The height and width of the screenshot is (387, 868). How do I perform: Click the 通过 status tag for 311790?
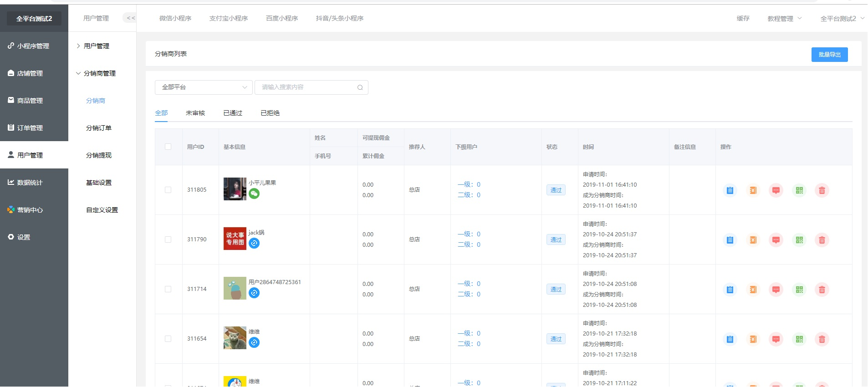[556, 240]
